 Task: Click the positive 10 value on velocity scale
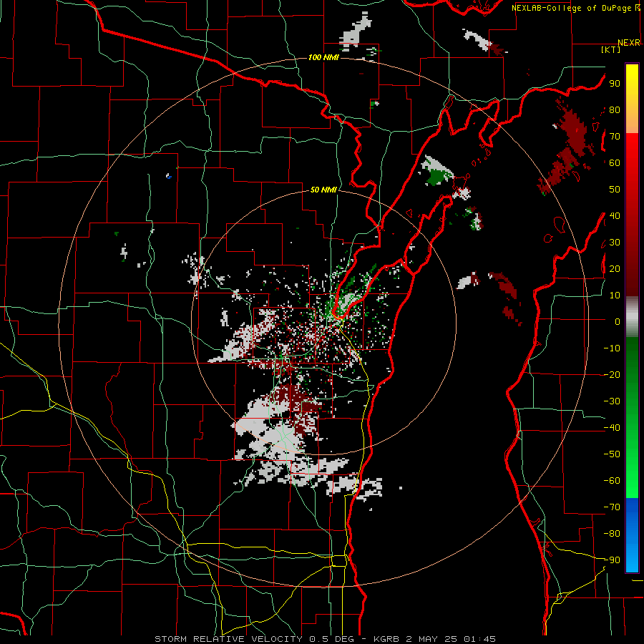point(615,296)
